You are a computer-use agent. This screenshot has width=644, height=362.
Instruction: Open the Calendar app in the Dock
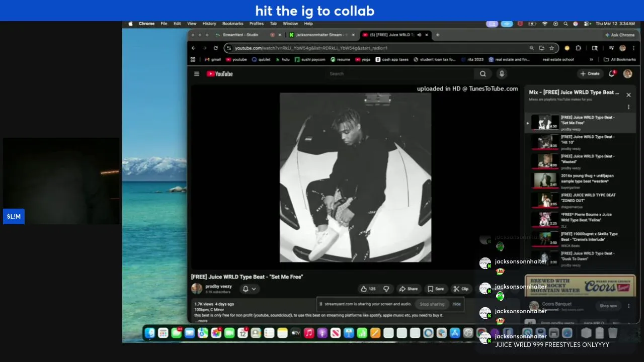[243, 333]
